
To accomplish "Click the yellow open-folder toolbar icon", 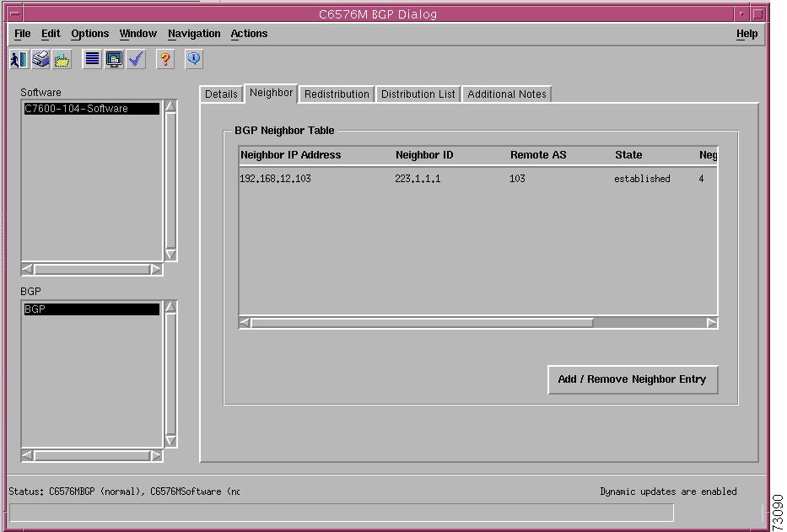I will (x=62, y=59).
